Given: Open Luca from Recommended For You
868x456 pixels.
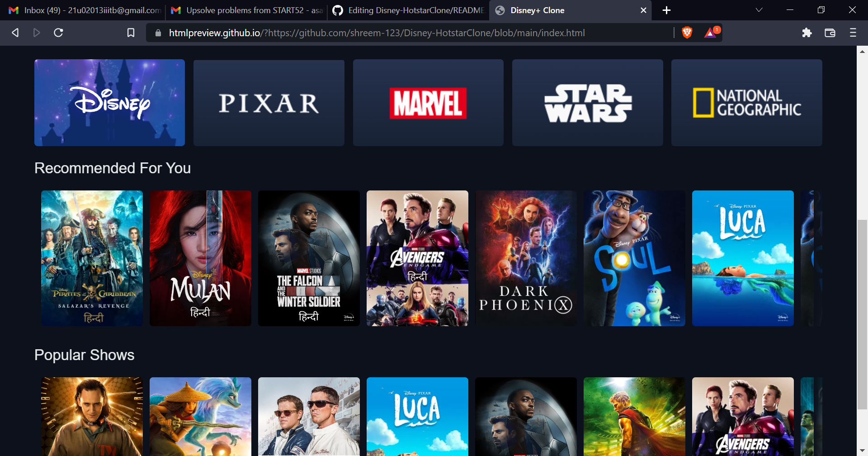Looking at the screenshot, I should point(742,258).
